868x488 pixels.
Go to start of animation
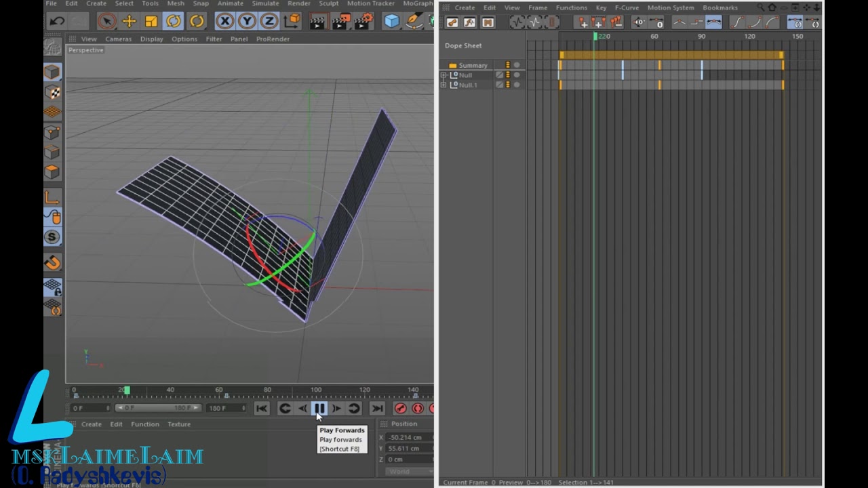click(262, 408)
